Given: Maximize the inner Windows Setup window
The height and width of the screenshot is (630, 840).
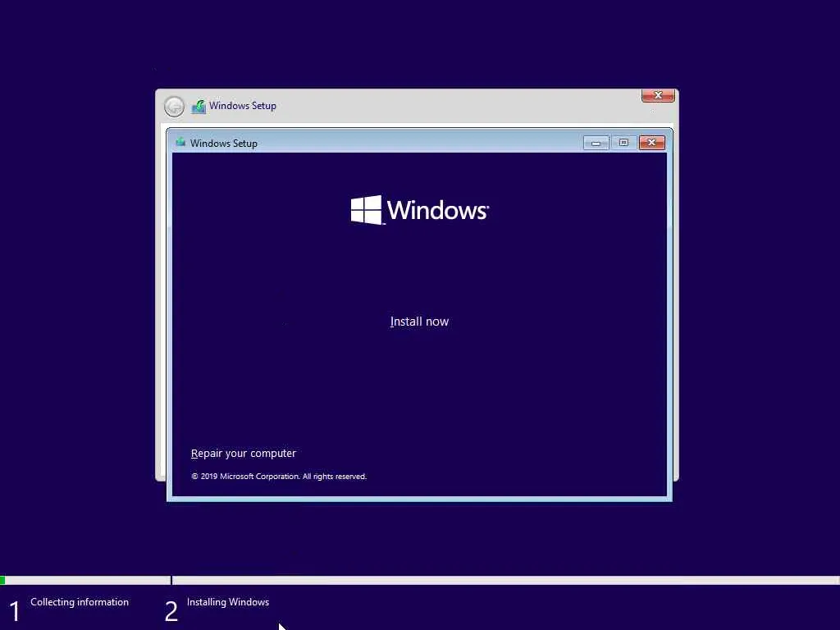Looking at the screenshot, I should pyautogui.click(x=623, y=143).
